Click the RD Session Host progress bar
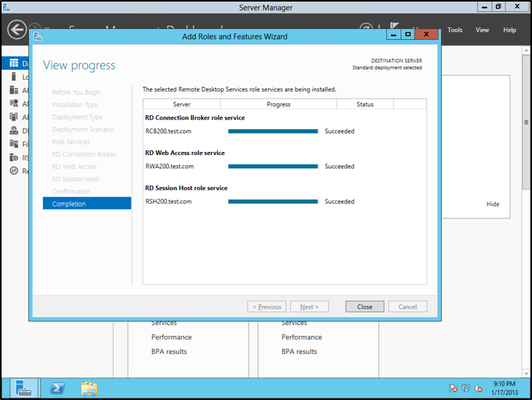This screenshot has height=400, width=532. click(x=273, y=201)
